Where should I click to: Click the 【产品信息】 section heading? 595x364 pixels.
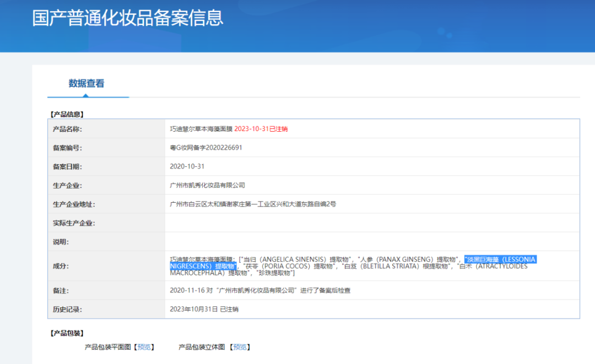pyautogui.click(x=67, y=114)
